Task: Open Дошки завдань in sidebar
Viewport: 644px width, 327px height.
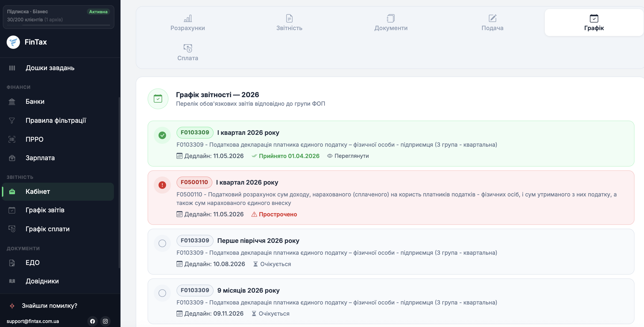Action: click(x=58, y=68)
